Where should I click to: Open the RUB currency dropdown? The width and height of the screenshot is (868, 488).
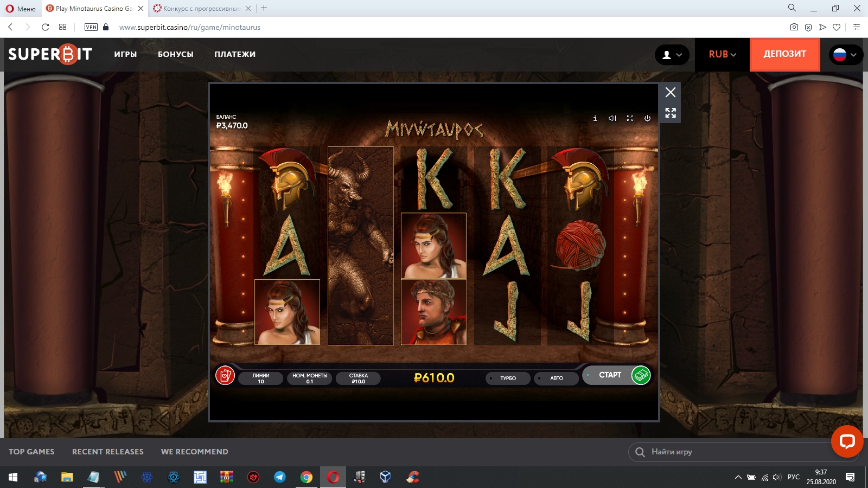click(x=722, y=54)
